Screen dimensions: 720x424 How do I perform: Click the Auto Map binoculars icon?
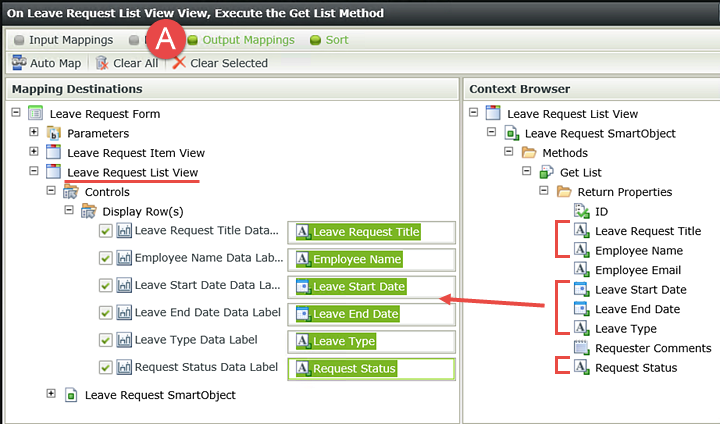tap(19, 62)
